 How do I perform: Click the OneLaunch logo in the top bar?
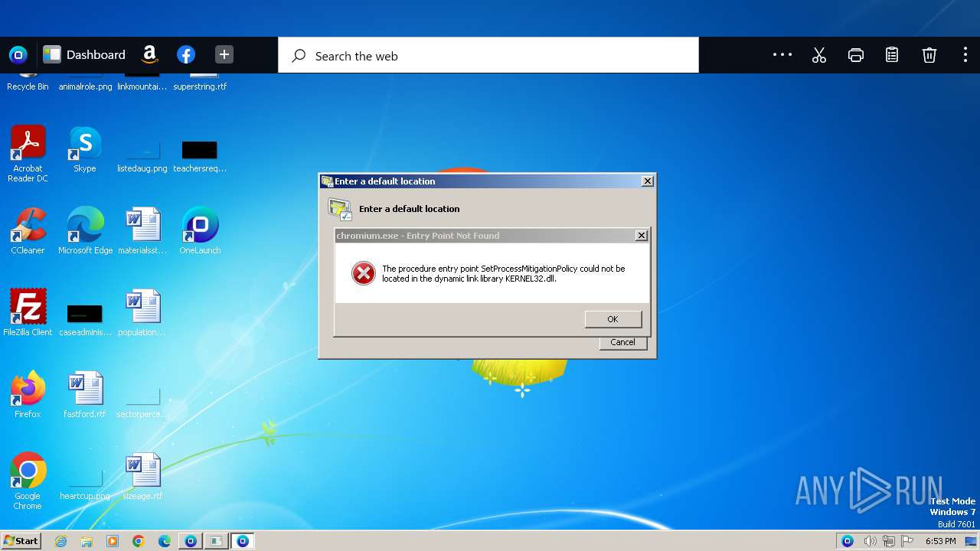tap(18, 55)
